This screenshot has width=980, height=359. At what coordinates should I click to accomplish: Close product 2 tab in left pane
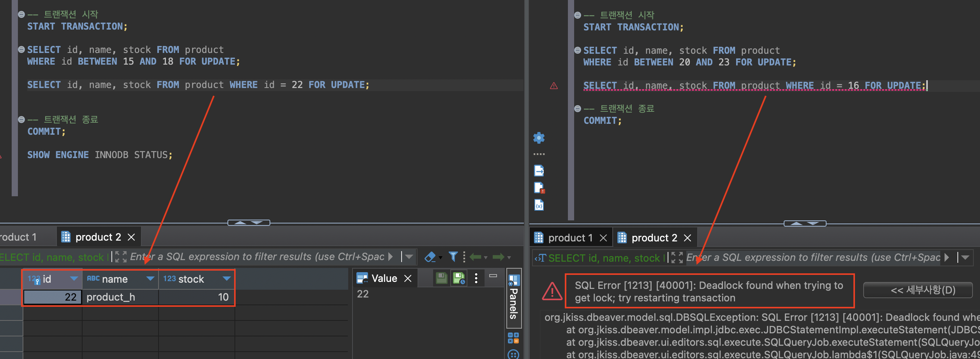131,237
